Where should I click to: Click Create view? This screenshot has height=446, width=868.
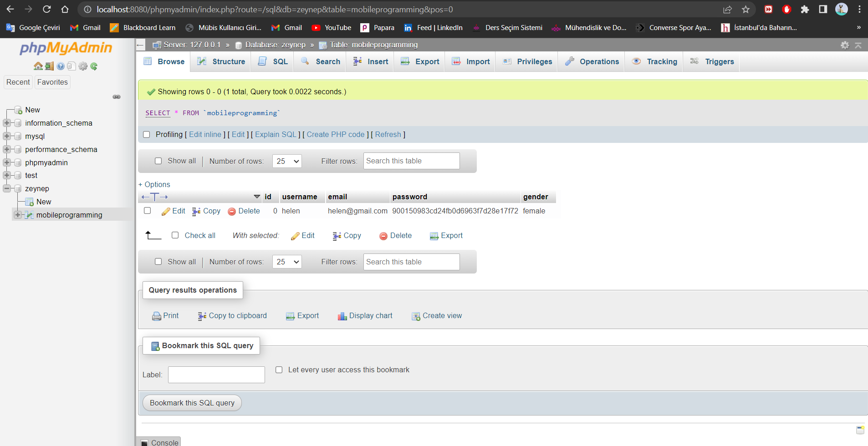tap(436, 315)
